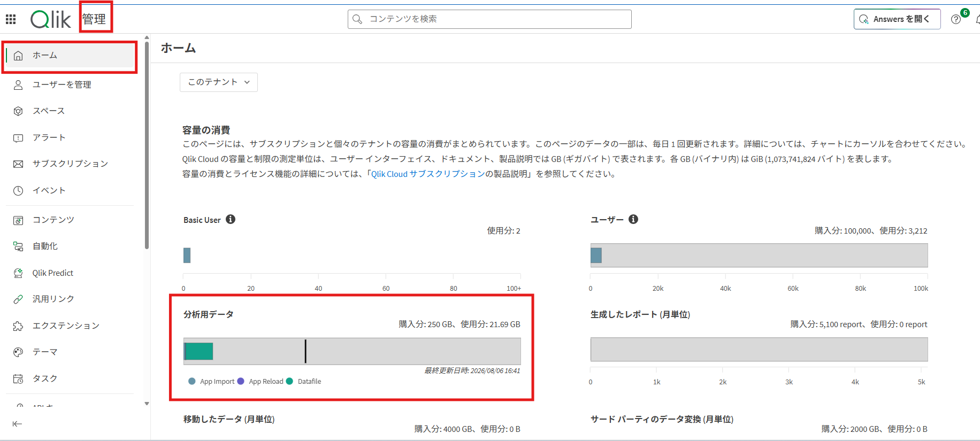Click the sidebar scrollbar down arrow
The height and width of the screenshot is (441, 980).
coord(147,404)
